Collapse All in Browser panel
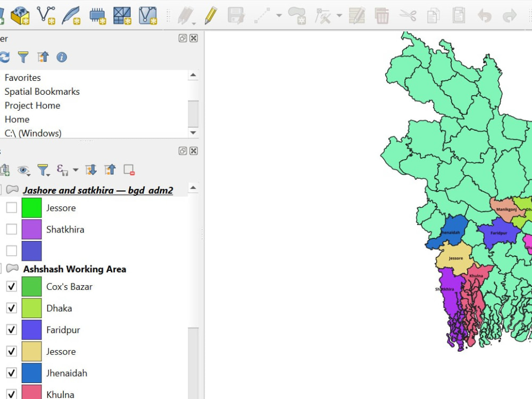This screenshot has height=399, width=532. point(43,57)
